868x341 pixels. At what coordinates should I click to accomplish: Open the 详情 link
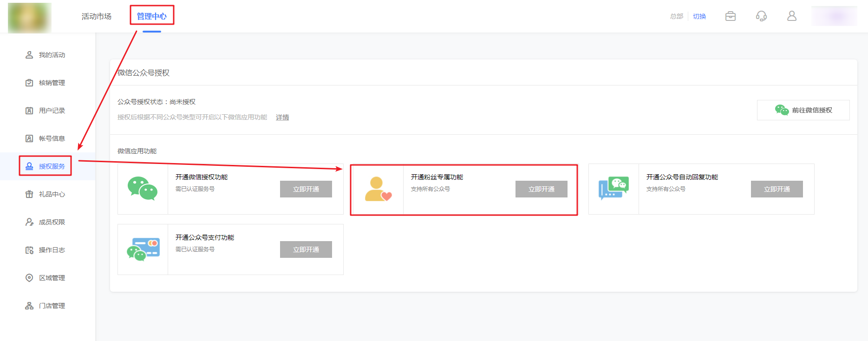pyautogui.click(x=282, y=118)
